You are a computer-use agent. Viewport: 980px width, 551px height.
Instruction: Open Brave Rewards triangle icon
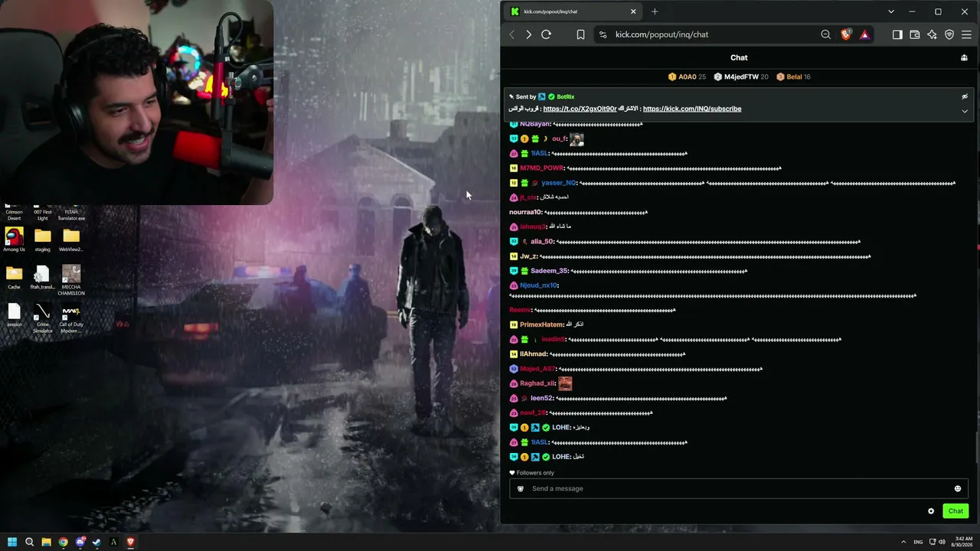(x=864, y=34)
